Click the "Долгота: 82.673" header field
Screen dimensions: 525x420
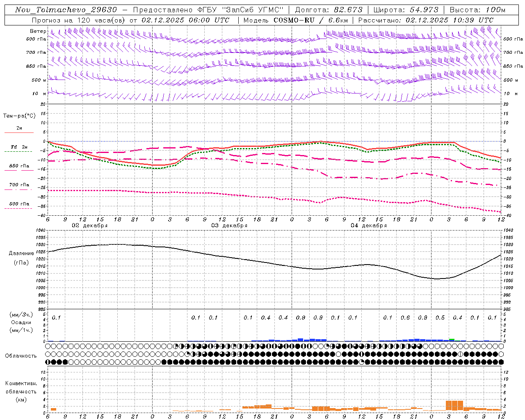(329, 10)
